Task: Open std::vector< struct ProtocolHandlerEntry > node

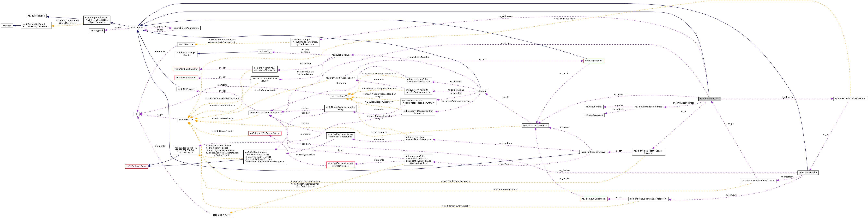Action: 418,138
